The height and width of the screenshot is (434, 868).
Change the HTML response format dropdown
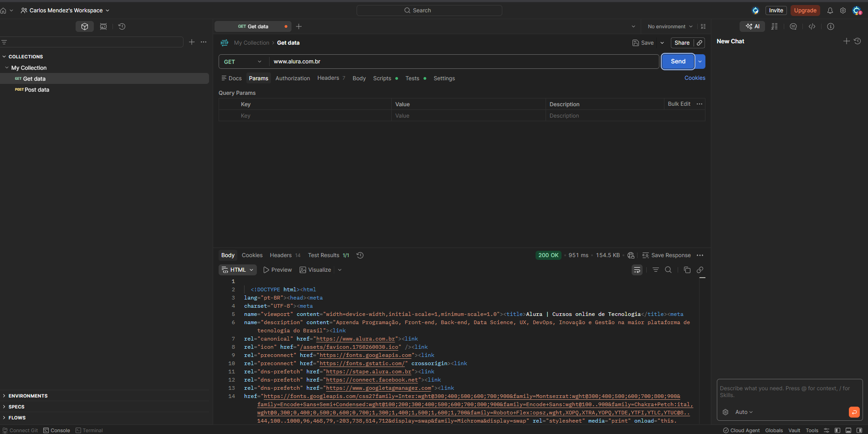[x=237, y=270]
